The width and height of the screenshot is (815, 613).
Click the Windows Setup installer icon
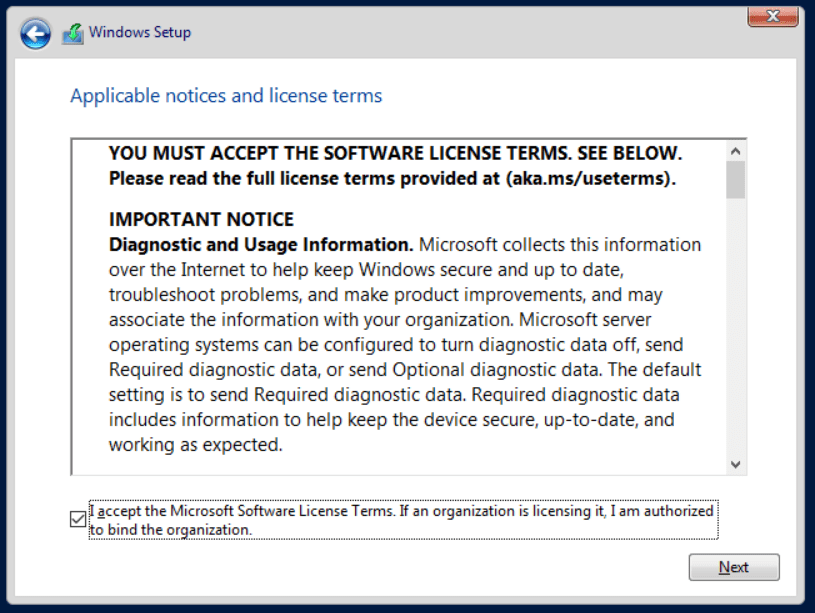[72, 33]
